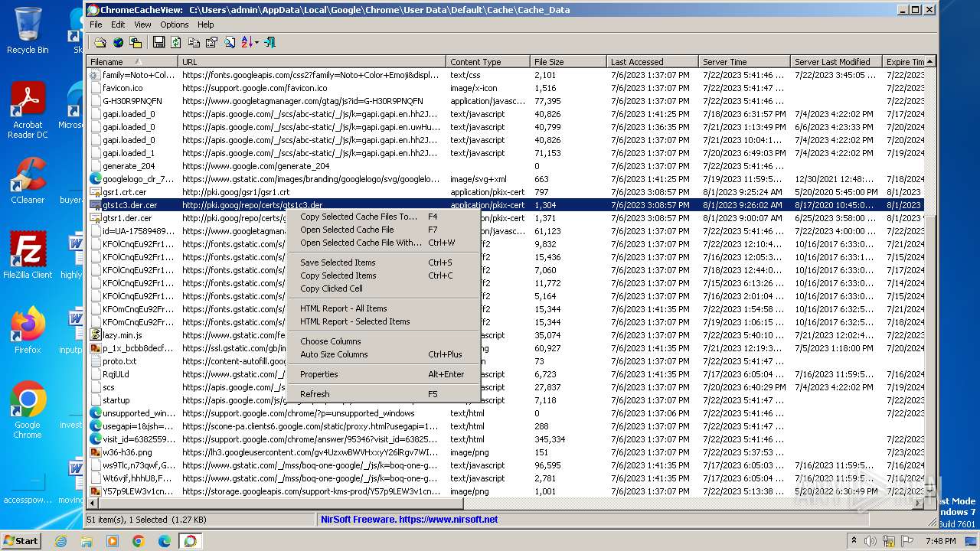Open the Help menu
This screenshot has width=980, height=551.
[206, 24]
